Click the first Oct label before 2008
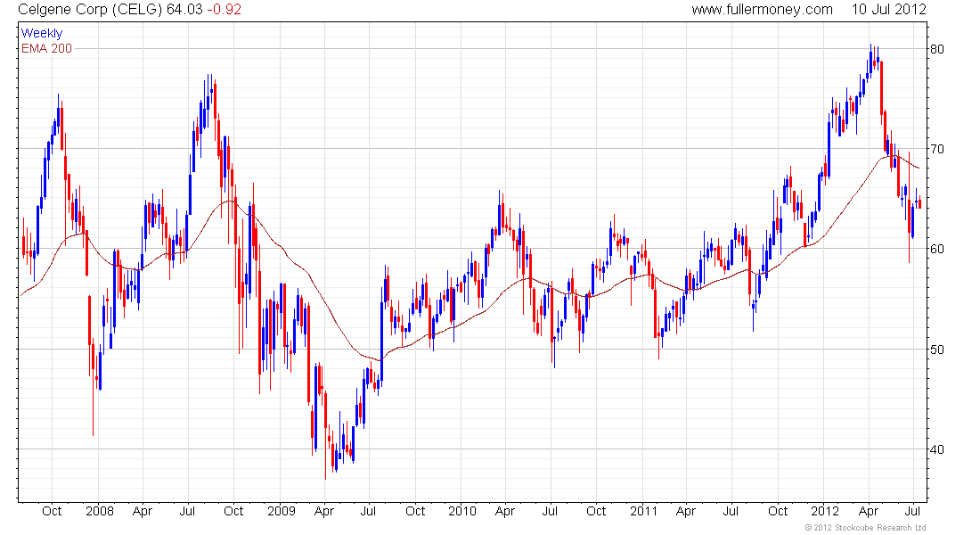 (52, 511)
